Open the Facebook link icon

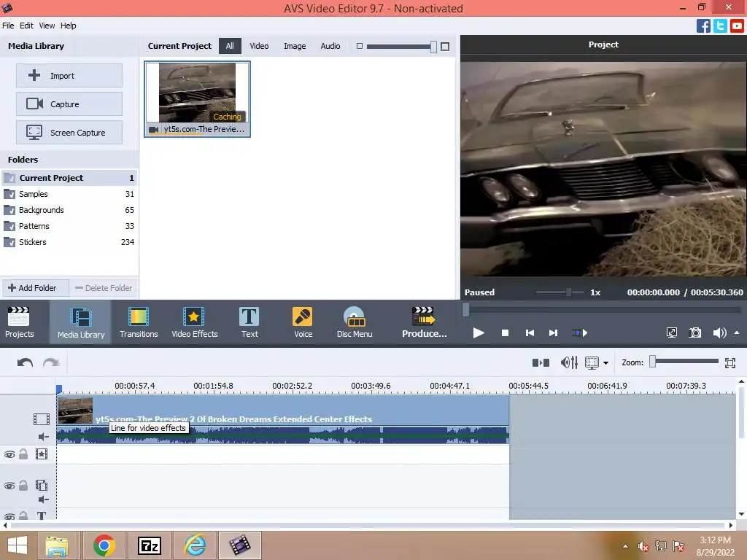(703, 26)
